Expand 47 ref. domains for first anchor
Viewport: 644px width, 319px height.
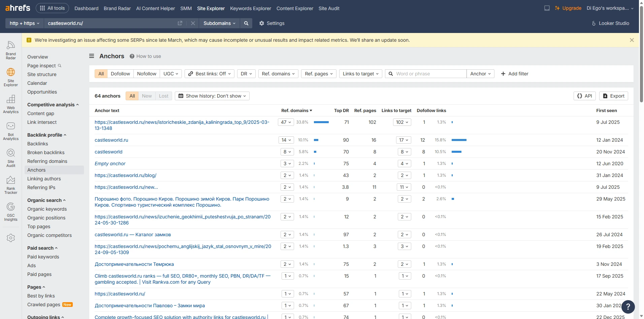(286, 122)
